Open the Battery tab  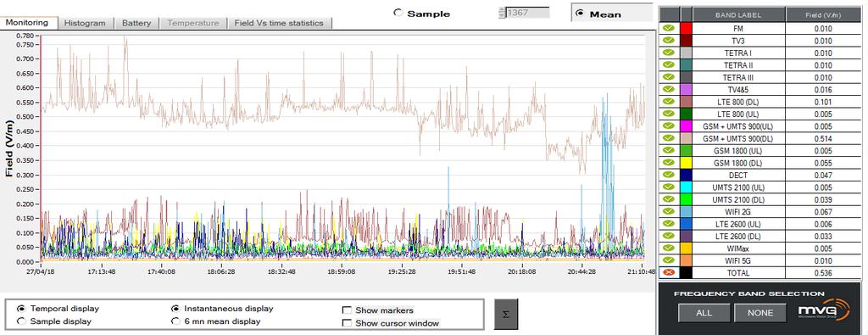coord(136,23)
